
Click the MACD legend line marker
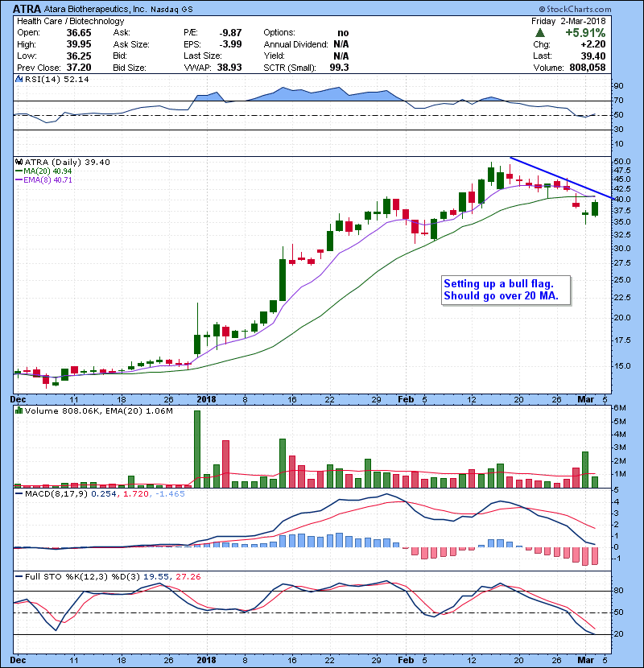(19, 494)
